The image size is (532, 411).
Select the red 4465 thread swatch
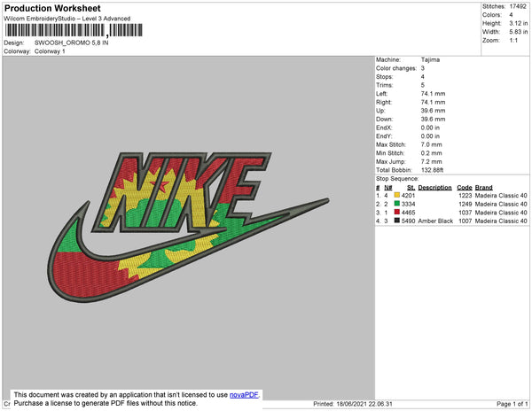397,212
